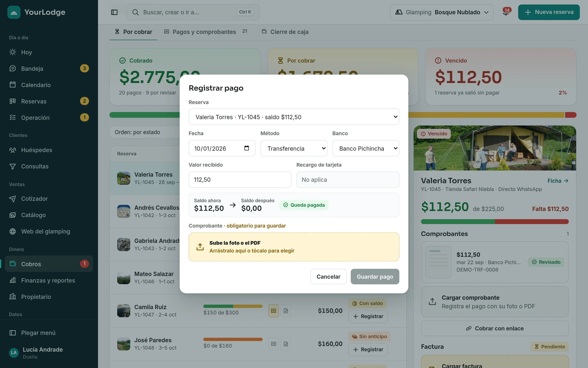Open notifications bell with 14 badge

click(506, 12)
